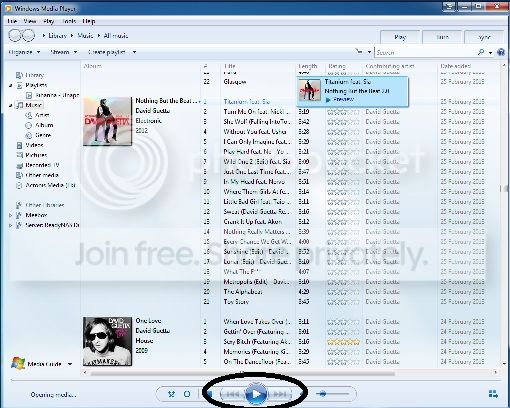510x408 pixels.
Task: Switch to Now Playing view icon
Action: pos(493,394)
